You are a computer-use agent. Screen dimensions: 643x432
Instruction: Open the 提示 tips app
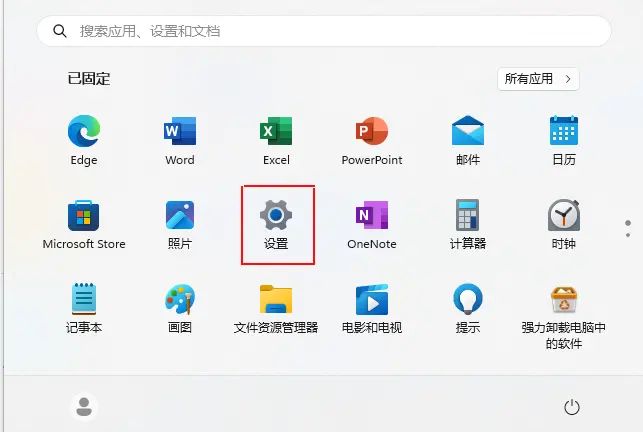(x=468, y=299)
